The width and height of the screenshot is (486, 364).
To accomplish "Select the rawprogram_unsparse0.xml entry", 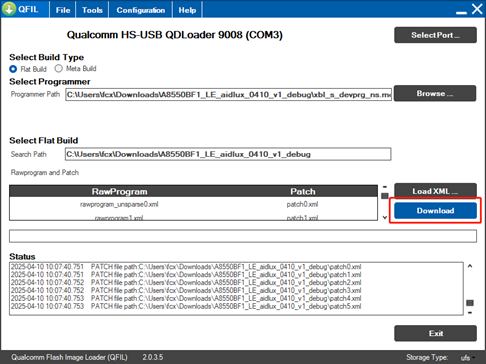I will pos(119,204).
